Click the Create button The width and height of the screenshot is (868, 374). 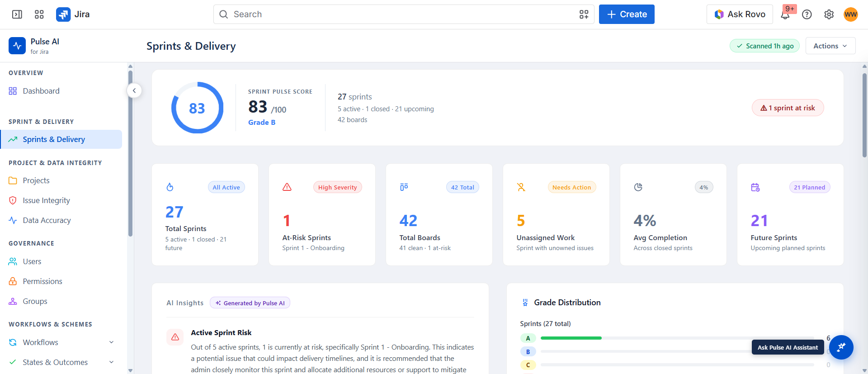tap(627, 14)
